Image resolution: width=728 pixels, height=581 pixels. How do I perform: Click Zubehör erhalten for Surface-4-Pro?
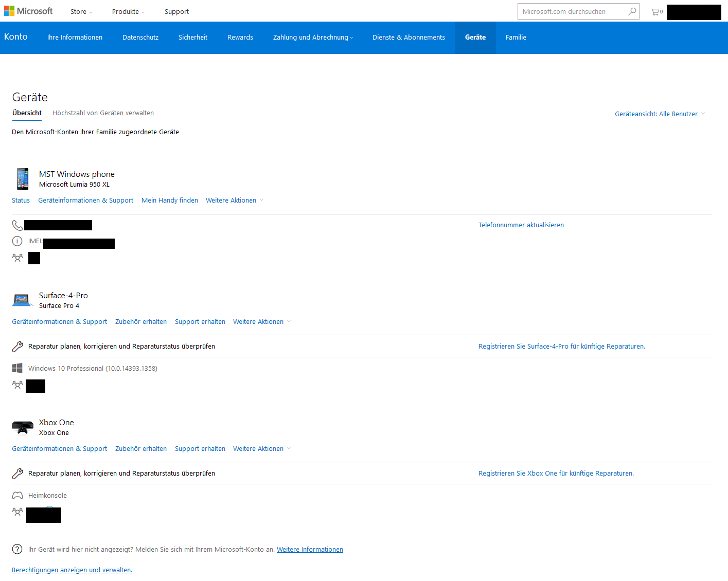coord(141,322)
